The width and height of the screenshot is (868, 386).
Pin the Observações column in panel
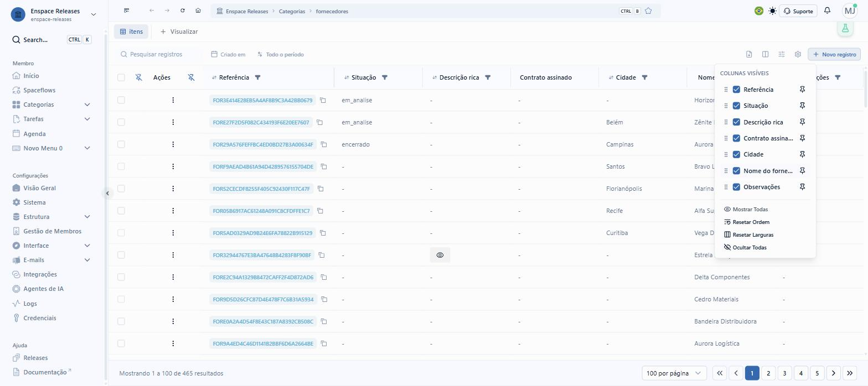tap(802, 187)
